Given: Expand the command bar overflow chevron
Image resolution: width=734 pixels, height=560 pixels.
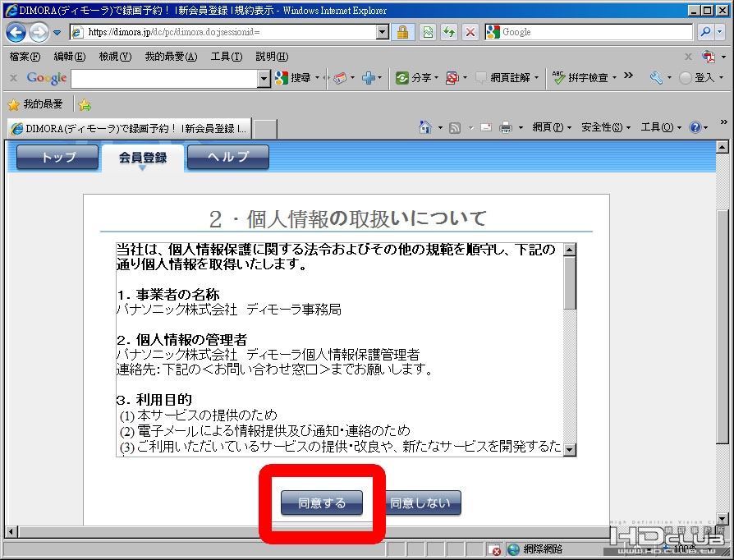Looking at the screenshot, I should pyautogui.click(x=723, y=122).
